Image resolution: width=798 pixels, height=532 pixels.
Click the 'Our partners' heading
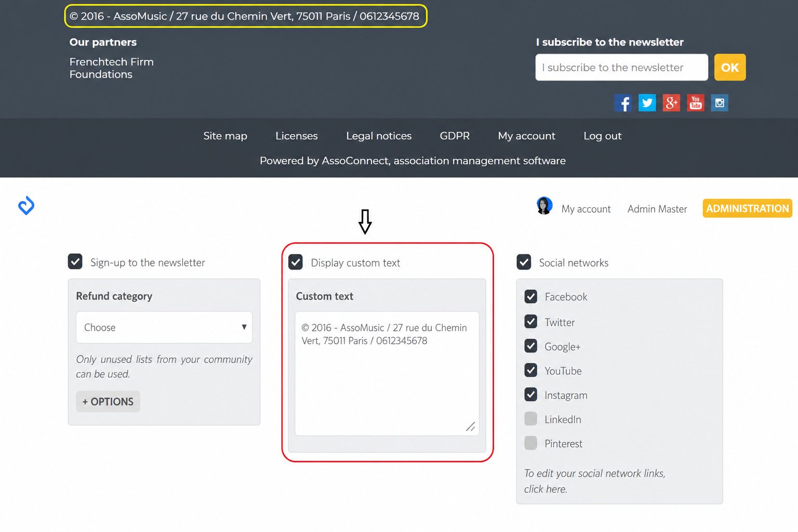pos(103,42)
